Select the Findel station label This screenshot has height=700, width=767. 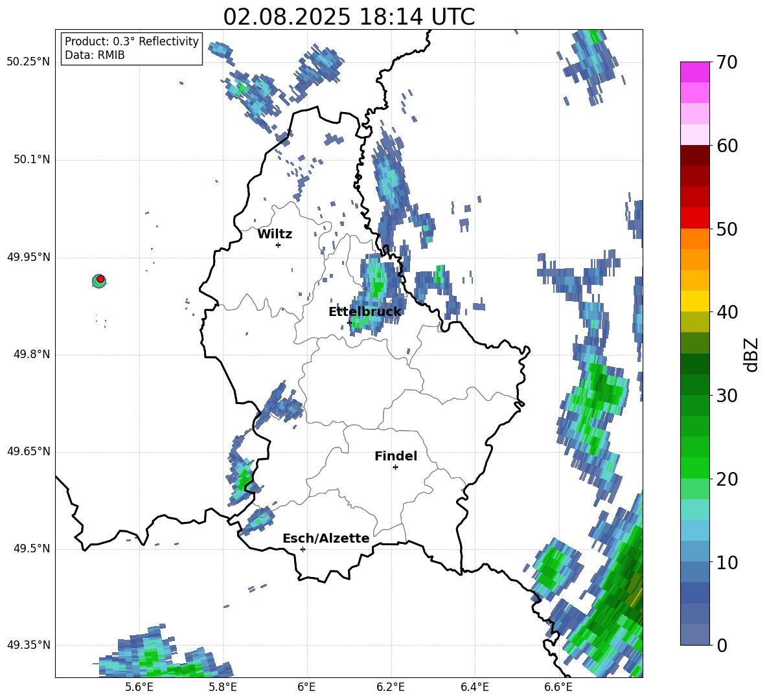click(x=396, y=457)
